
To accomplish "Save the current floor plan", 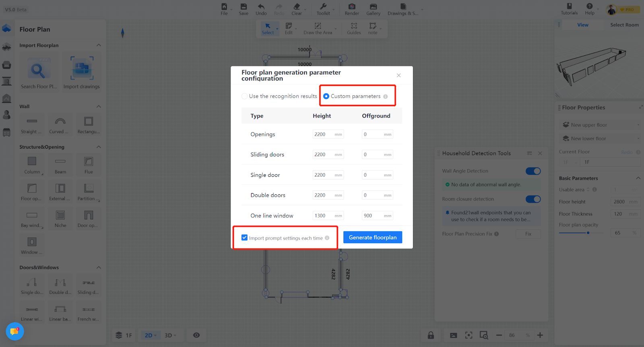I will click(x=244, y=9).
